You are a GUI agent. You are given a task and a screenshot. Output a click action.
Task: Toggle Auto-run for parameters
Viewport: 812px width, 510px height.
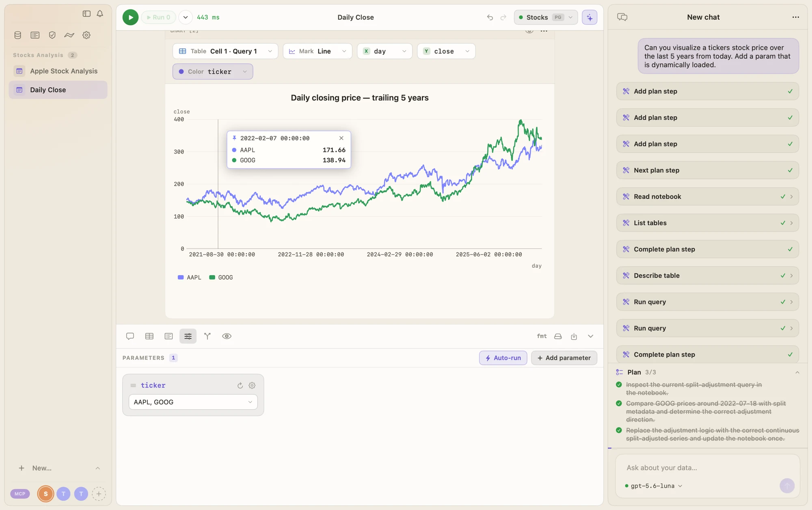[503, 358]
